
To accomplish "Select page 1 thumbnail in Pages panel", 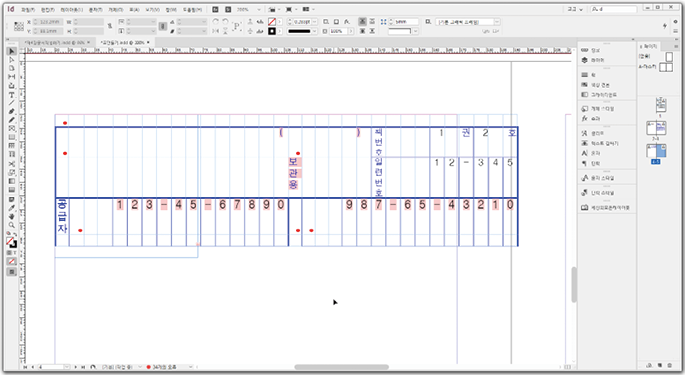I will (x=661, y=105).
